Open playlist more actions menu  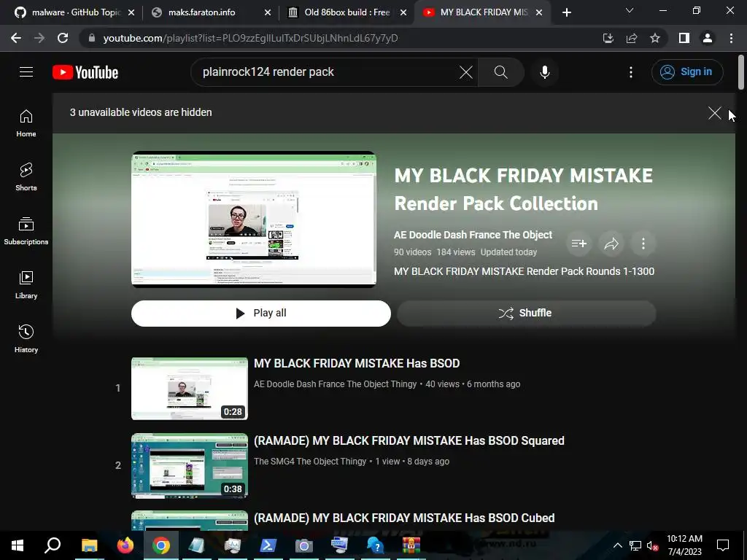pos(643,244)
